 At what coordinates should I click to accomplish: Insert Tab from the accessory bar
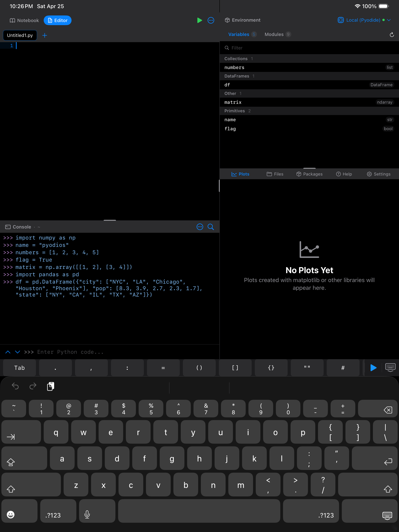20,368
